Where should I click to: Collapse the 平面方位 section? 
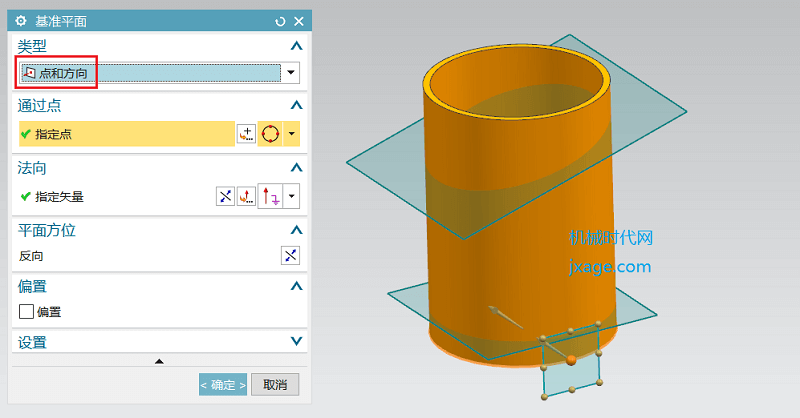pyautogui.click(x=296, y=230)
